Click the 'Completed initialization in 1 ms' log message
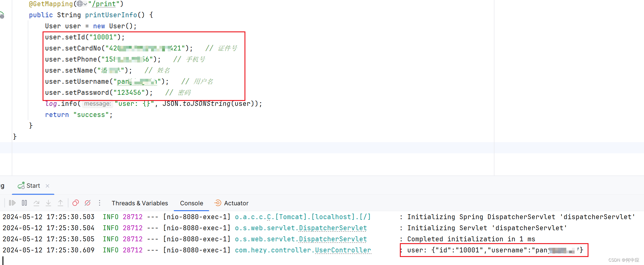The width and height of the screenshot is (644, 265). (x=471, y=239)
